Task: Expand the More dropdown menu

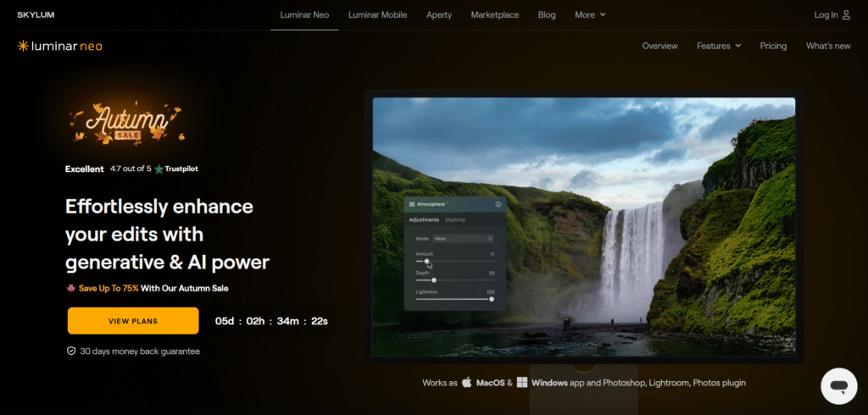Action: [x=590, y=15]
